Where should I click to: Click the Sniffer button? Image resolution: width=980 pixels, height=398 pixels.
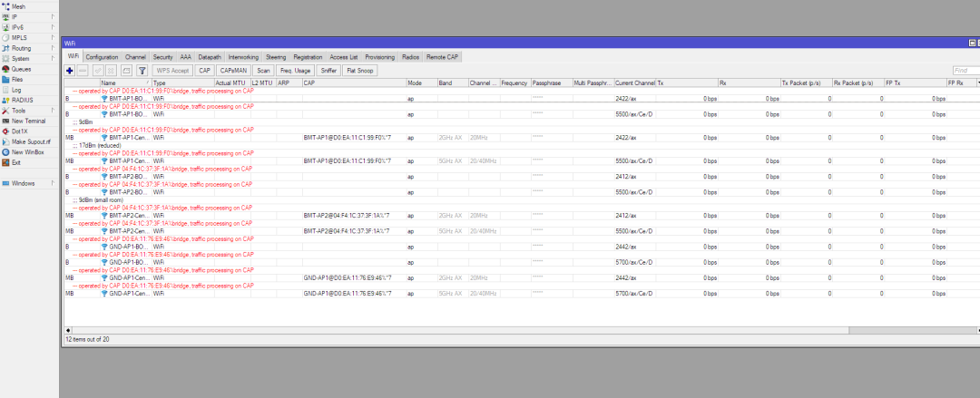click(328, 71)
